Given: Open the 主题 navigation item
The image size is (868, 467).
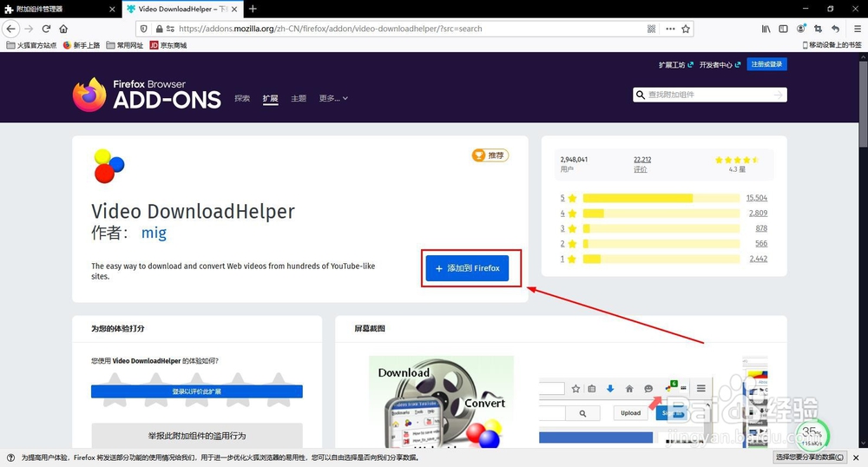Looking at the screenshot, I should pyautogui.click(x=299, y=98).
